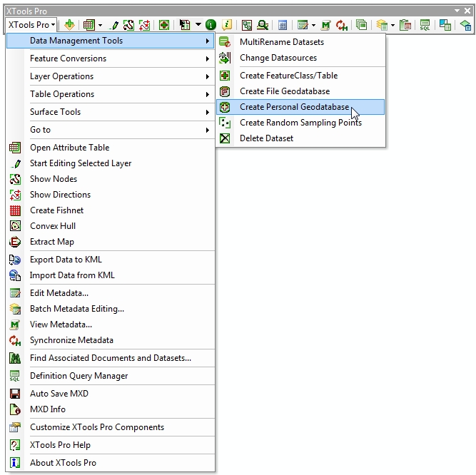476x475 pixels.
Task: Click the MultiRename Datasets icon in submenu
Action: pyautogui.click(x=225, y=42)
